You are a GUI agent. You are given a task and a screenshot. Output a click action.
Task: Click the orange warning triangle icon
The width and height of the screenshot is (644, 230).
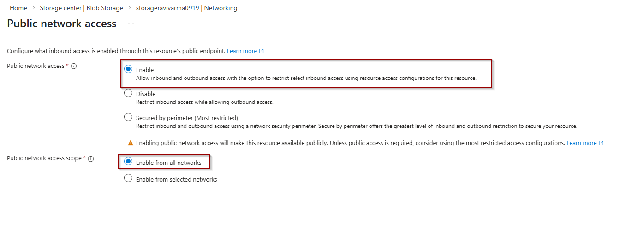point(131,143)
